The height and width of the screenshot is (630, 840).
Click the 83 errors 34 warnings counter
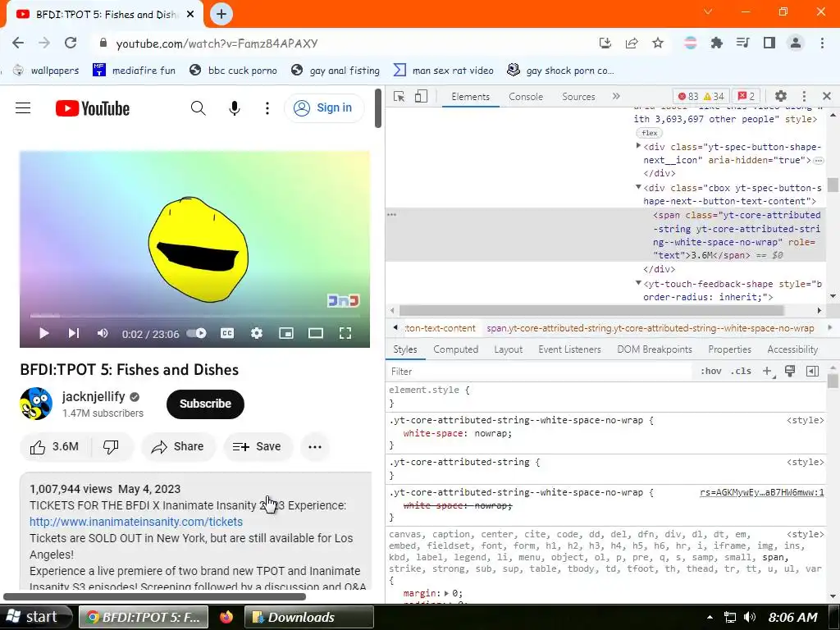(x=701, y=97)
